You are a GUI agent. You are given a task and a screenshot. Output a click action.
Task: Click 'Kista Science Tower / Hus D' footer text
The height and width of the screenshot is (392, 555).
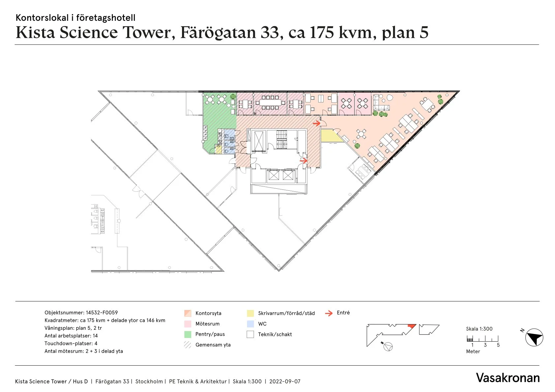pyautogui.click(x=51, y=381)
